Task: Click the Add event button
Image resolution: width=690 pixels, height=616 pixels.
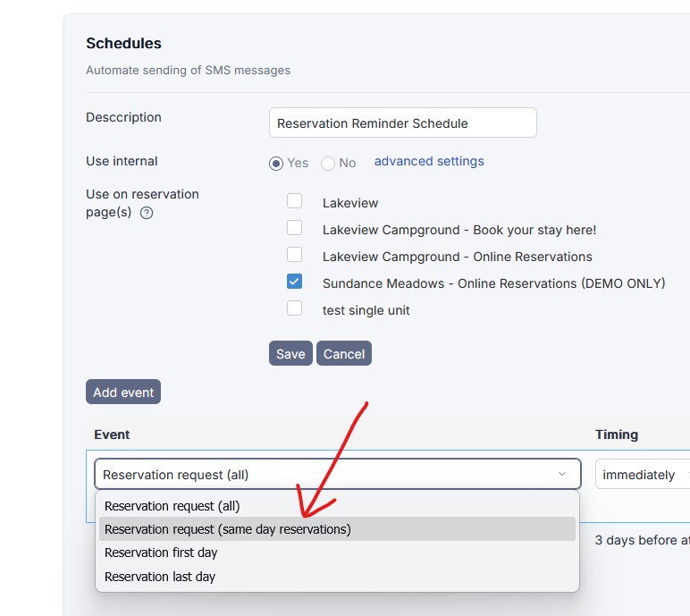Action: 123,392
